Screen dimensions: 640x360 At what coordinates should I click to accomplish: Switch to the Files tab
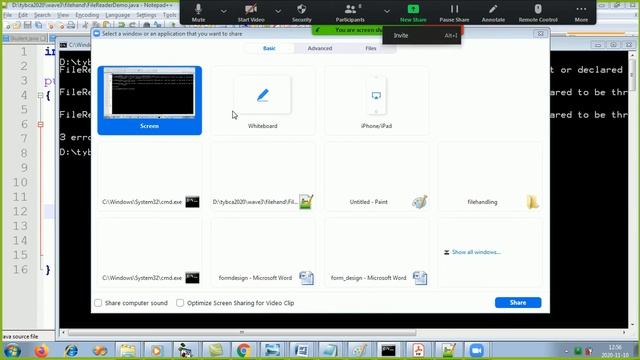(x=371, y=48)
